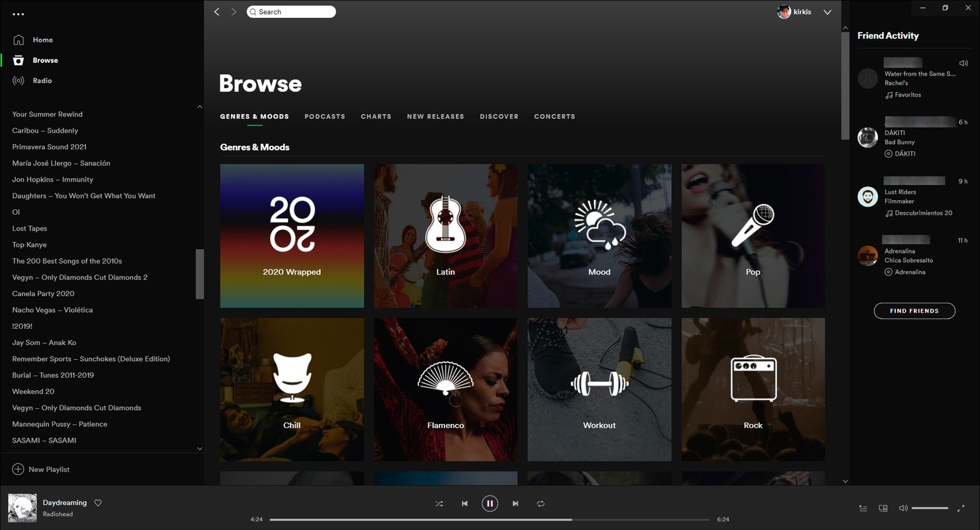Expand playlist list with down chevron
The width and height of the screenshot is (980, 530).
[200, 449]
